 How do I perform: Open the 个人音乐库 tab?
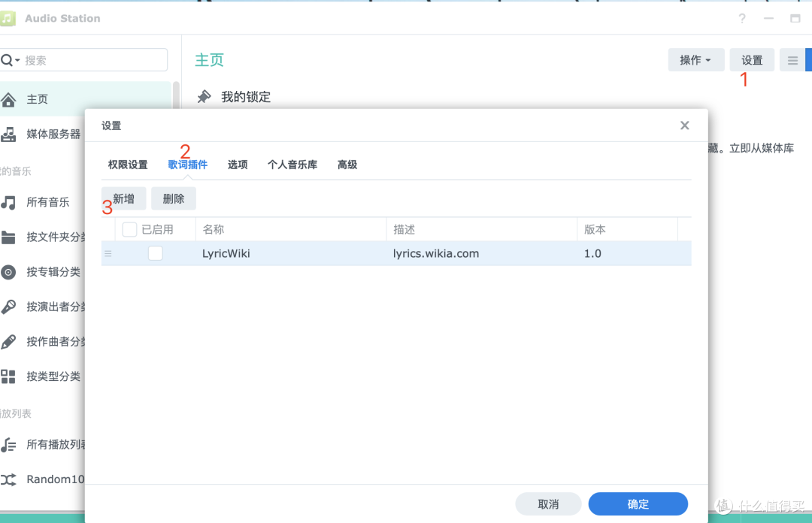(x=292, y=165)
